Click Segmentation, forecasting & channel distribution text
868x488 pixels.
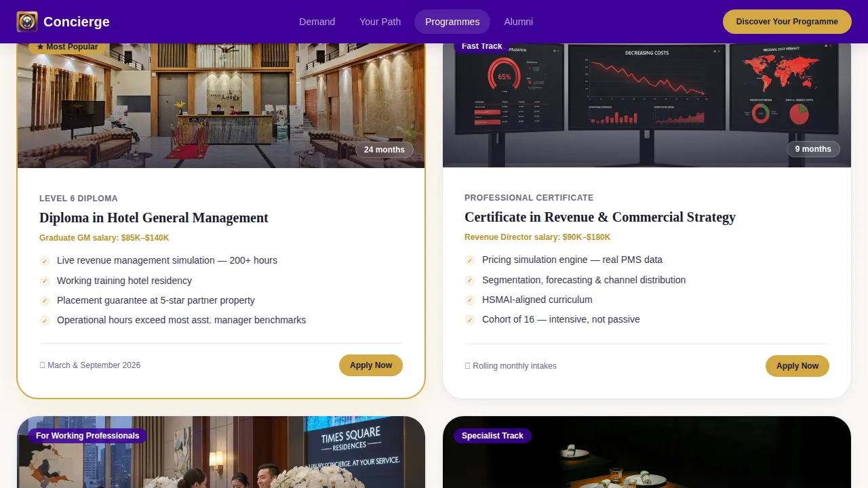click(x=584, y=280)
